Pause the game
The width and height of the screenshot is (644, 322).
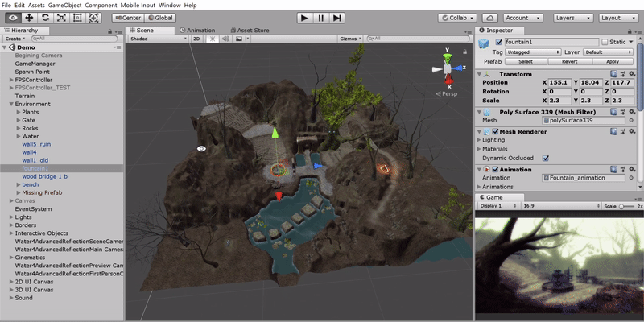point(320,18)
